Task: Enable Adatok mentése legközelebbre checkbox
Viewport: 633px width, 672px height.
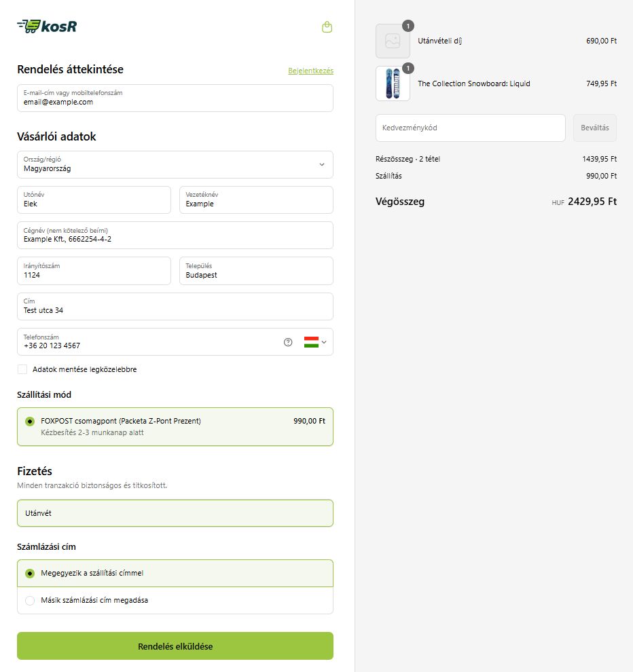Action: pos(22,369)
